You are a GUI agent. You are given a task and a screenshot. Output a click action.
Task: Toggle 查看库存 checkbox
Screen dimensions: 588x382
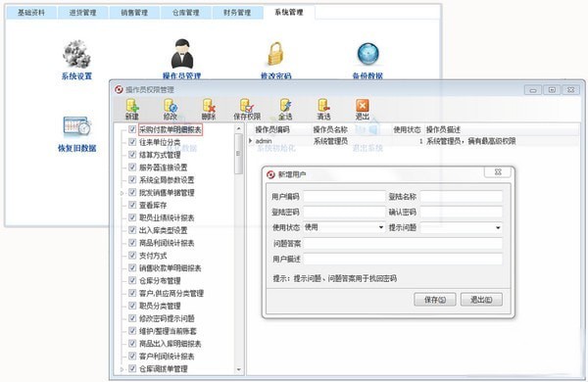(132, 205)
